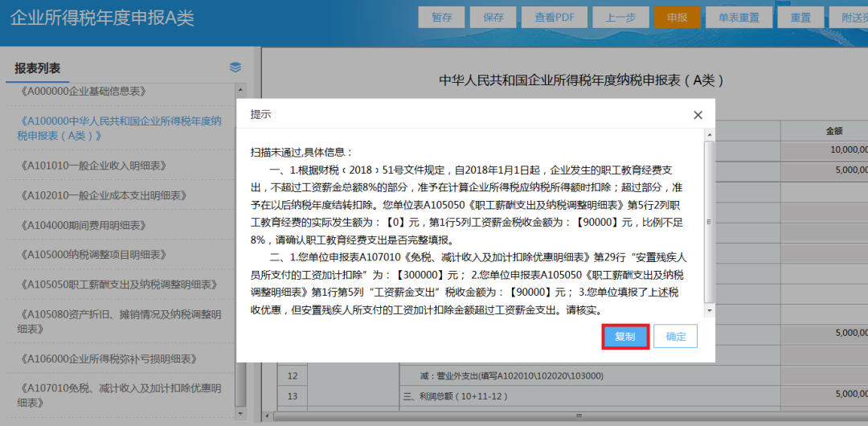The height and width of the screenshot is (426, 868).
Task: Click row 12 减：营业外支出 text
Action: coord(511,376)
